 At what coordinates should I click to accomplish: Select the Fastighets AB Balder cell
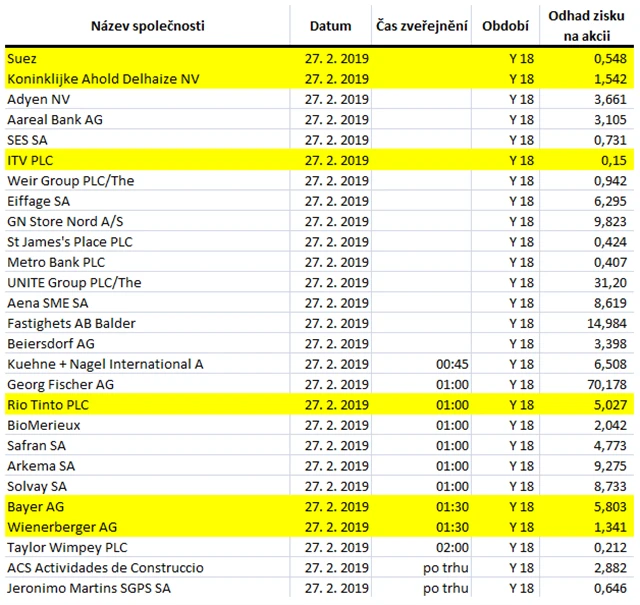[x=70, y=323]
